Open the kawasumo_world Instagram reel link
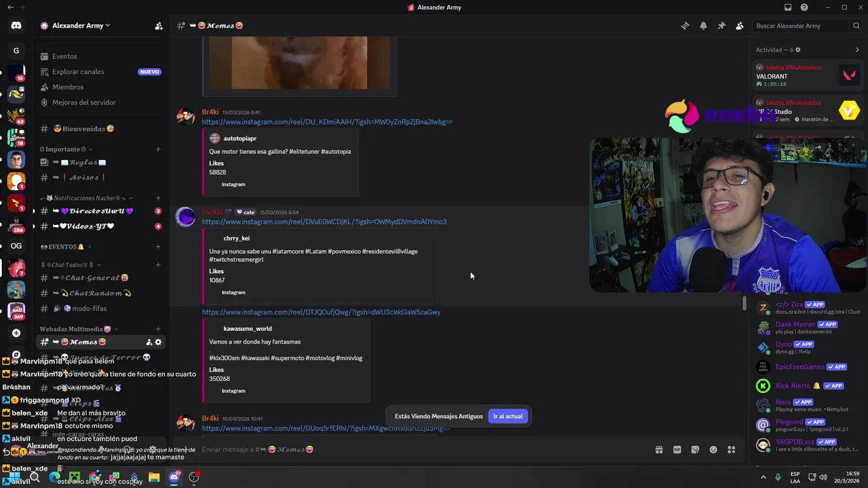868x488 pixels. click(321, 312)
